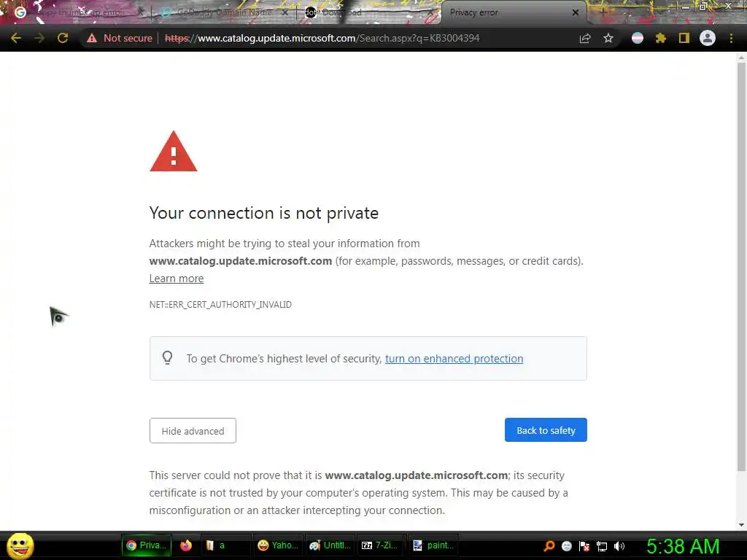Toggle the browser side panel icon
747x560 pixels.
(684, 38)
